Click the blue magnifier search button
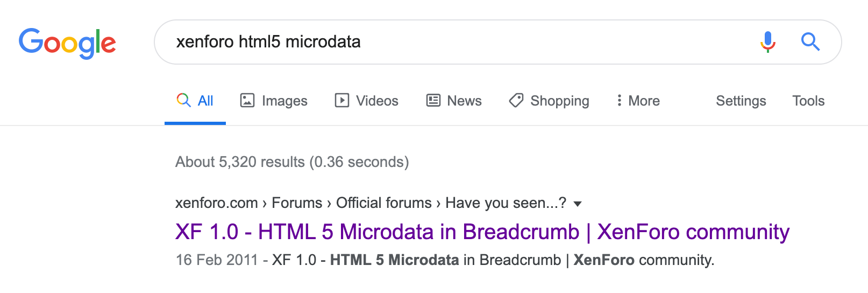Viewport: 868px width, 293px height. [810, 41]
